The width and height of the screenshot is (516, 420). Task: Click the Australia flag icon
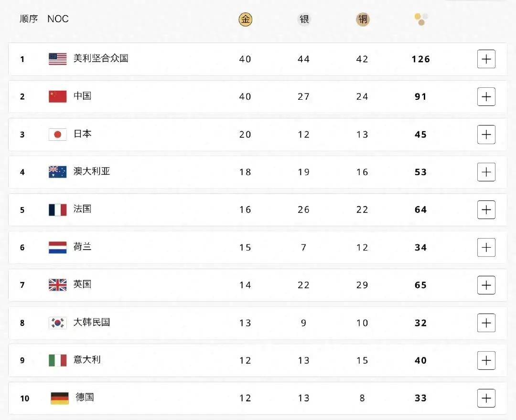[x=58, y=172]
